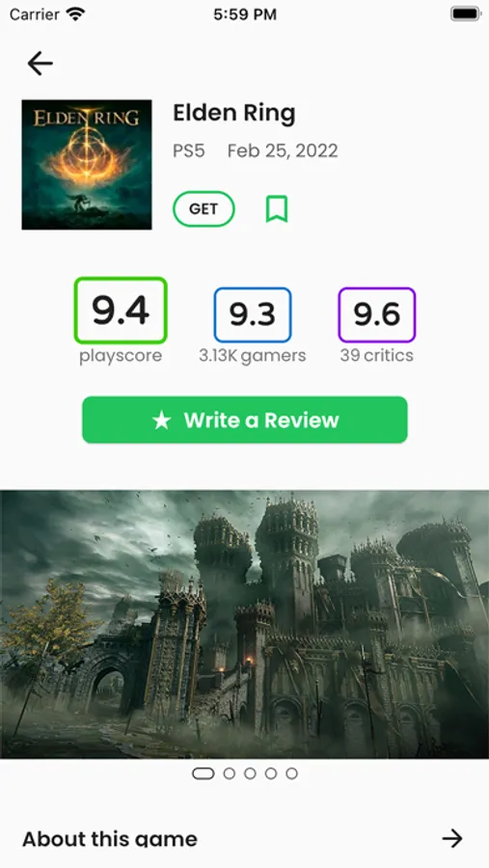
Task: Open the 9.6 critics score box
Action: click(376, 314)
